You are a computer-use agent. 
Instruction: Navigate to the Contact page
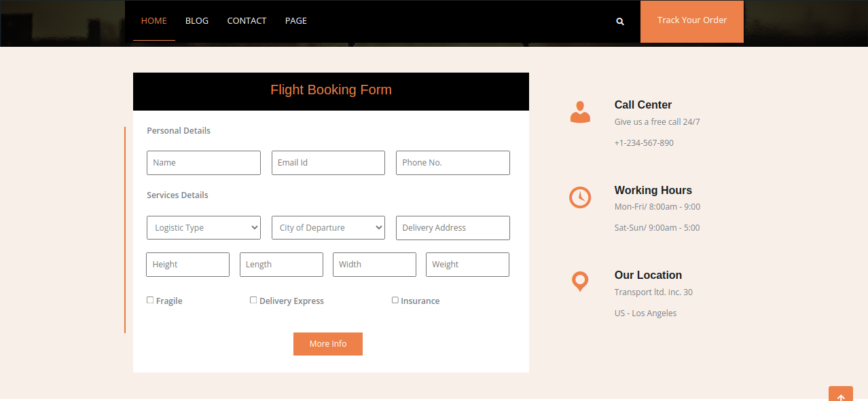pyautogui.click(x=247, y=21)
